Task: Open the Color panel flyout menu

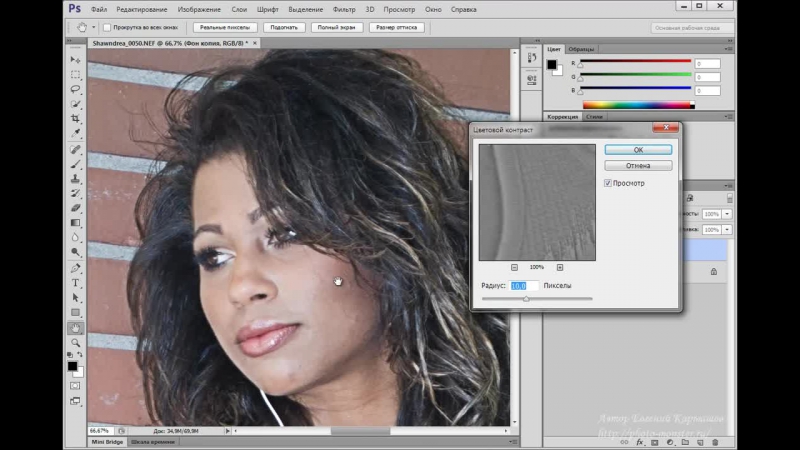Action: (x=729, y=49)
